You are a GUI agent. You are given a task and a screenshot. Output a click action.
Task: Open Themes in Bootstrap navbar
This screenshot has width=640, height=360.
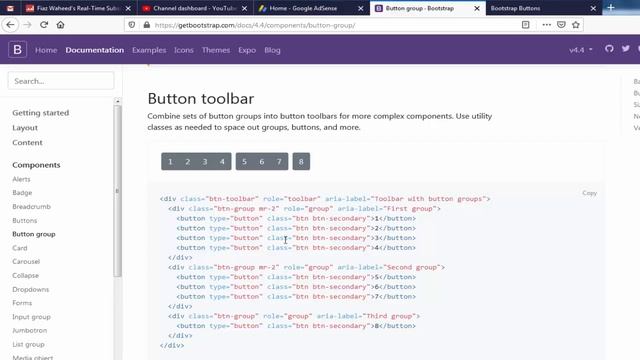pos(216,50)
